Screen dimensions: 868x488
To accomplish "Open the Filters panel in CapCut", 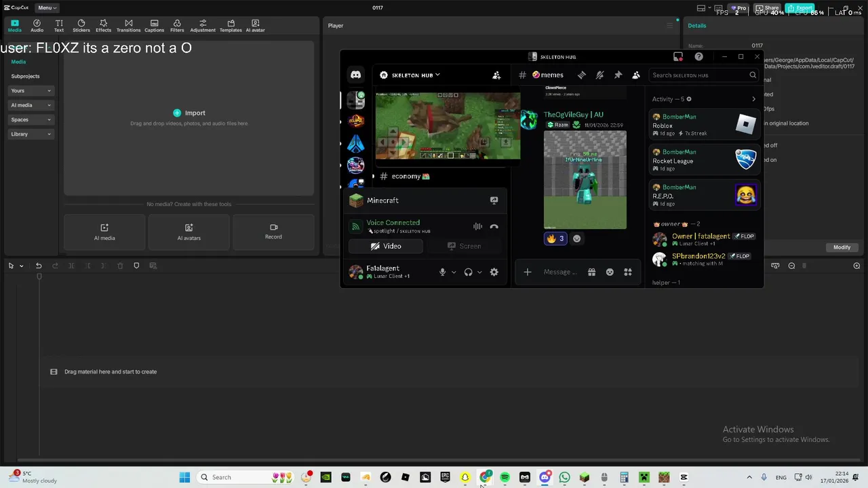I will [177, 26].
